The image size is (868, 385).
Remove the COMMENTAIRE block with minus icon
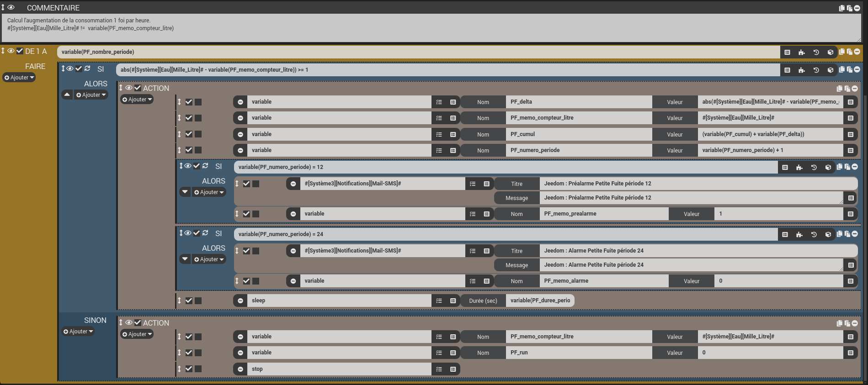(x=857, y=8)
